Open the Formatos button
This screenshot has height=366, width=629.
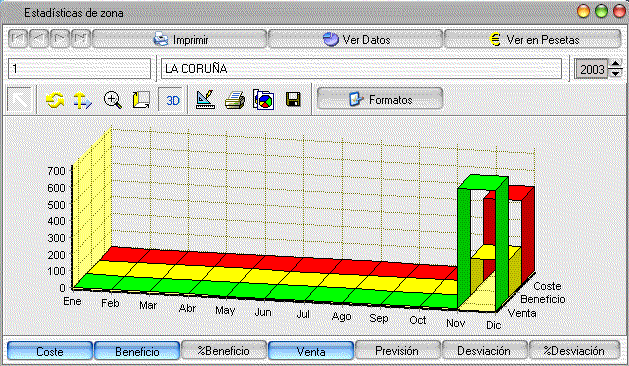click(x=380, y=99)
